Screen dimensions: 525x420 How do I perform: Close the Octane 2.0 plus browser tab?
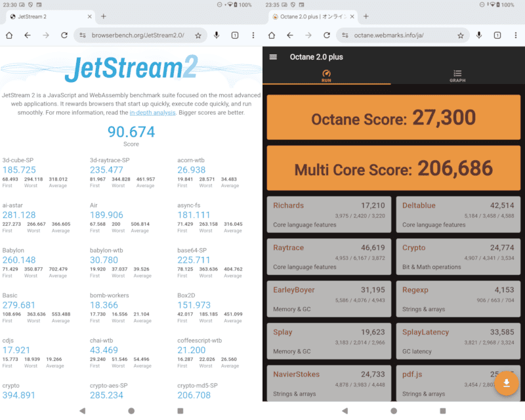pyautogui.click(x=351, y=16)
